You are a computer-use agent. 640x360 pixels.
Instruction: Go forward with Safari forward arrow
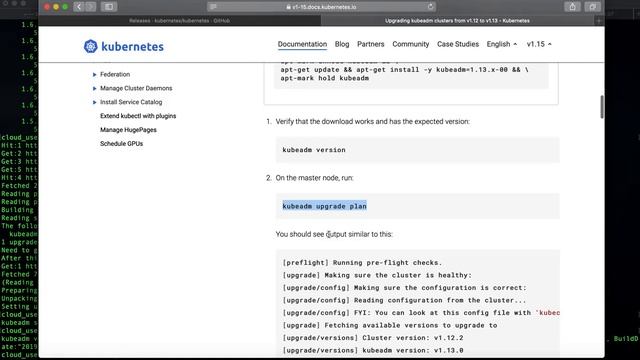pyautogui.click(x=90, y=7)
